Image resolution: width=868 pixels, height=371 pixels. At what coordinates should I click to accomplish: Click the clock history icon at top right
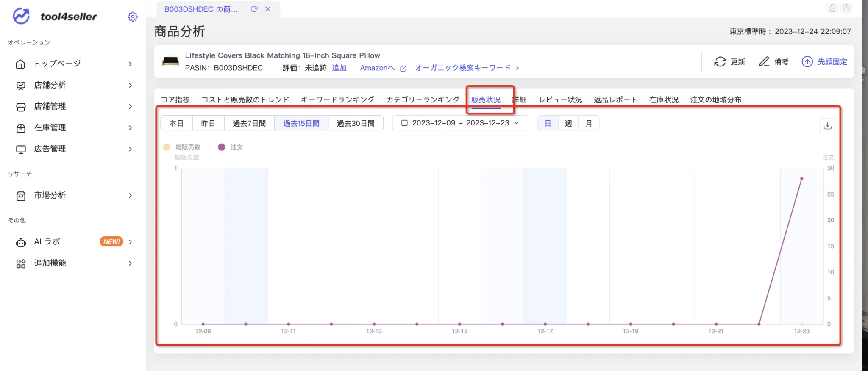[846, 8]
